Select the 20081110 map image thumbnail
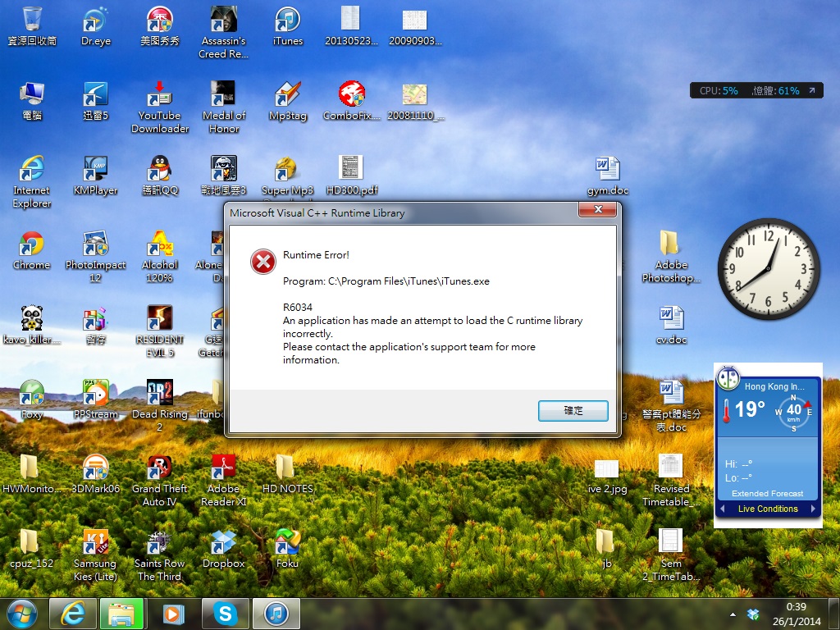The height and width of the screenshot is (630, 840). (x=415, y=101)
